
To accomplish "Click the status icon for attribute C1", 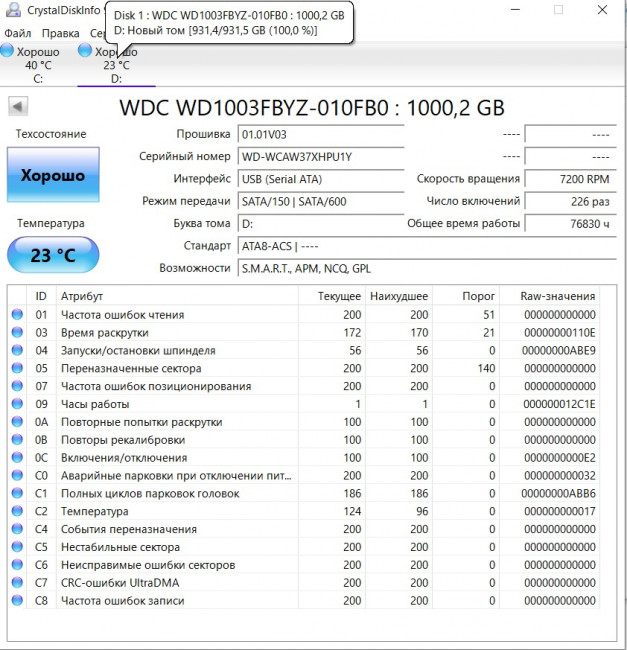I will [x=17, y=493].
